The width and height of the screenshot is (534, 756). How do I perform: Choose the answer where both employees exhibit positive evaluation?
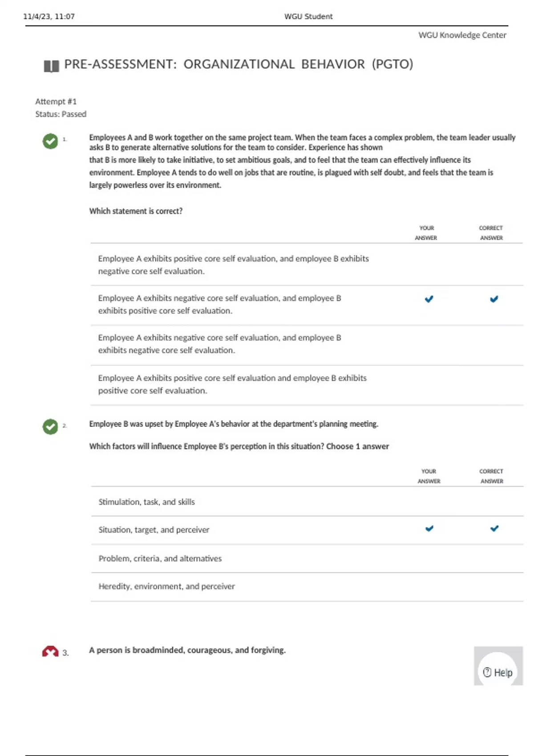point(232,384)
